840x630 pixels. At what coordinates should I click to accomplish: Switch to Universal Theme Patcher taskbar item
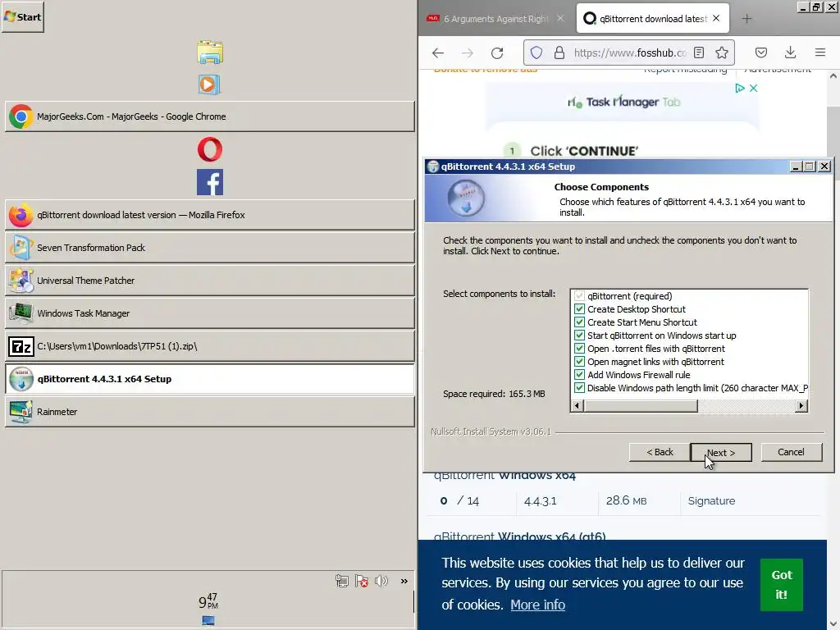coord(209,281)
